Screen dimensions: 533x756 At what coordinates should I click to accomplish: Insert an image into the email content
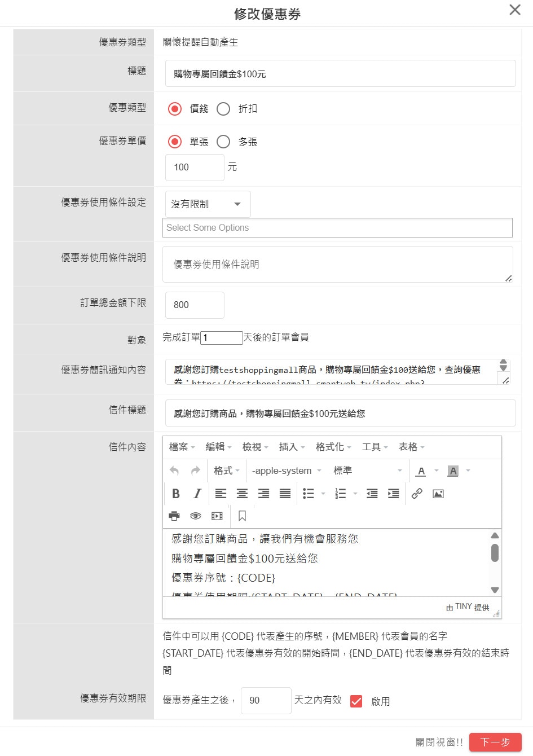pos(438,494)
